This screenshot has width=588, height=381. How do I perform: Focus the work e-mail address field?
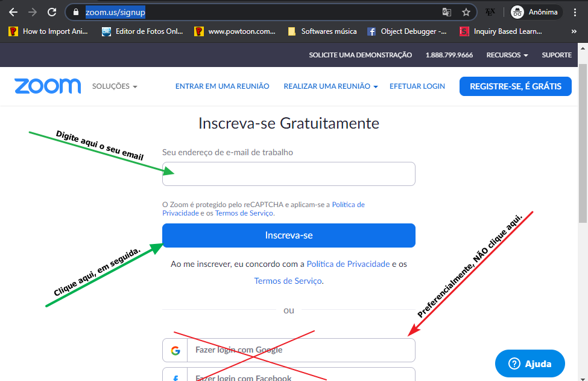click(289, 174)
